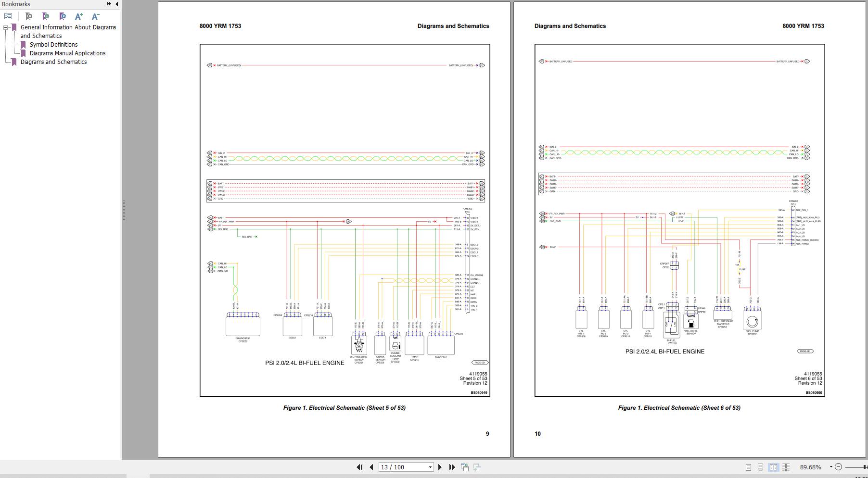Open the zoom percentage dropdown
868x478 pixels.
(x=830, y=467)
